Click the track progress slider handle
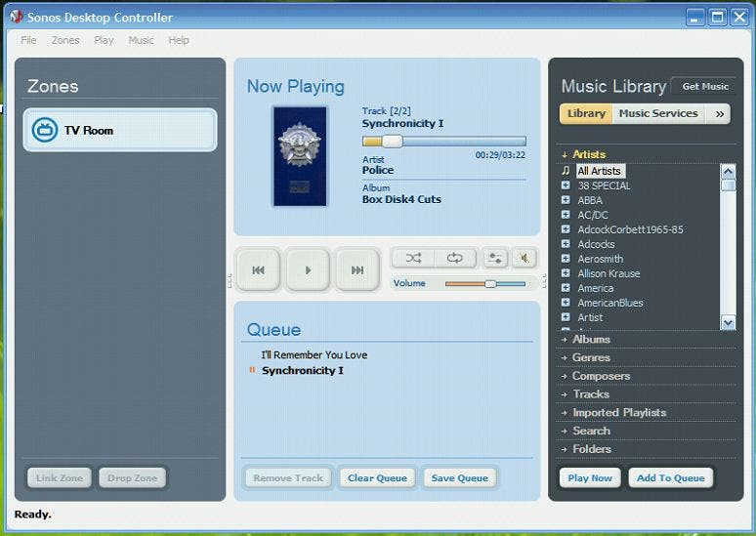This screenshot has width=756, height=536. coord(392,142)
